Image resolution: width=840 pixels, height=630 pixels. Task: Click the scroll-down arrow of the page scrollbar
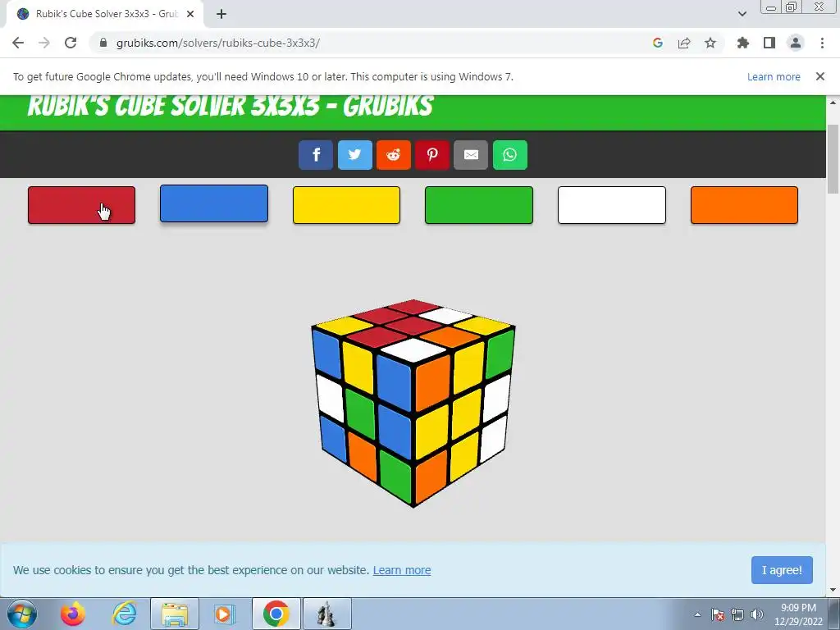point(833,590)
